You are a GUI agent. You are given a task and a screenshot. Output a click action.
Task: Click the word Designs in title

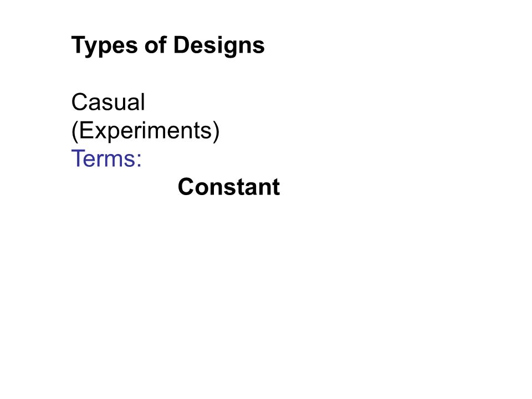click(219, 45)
